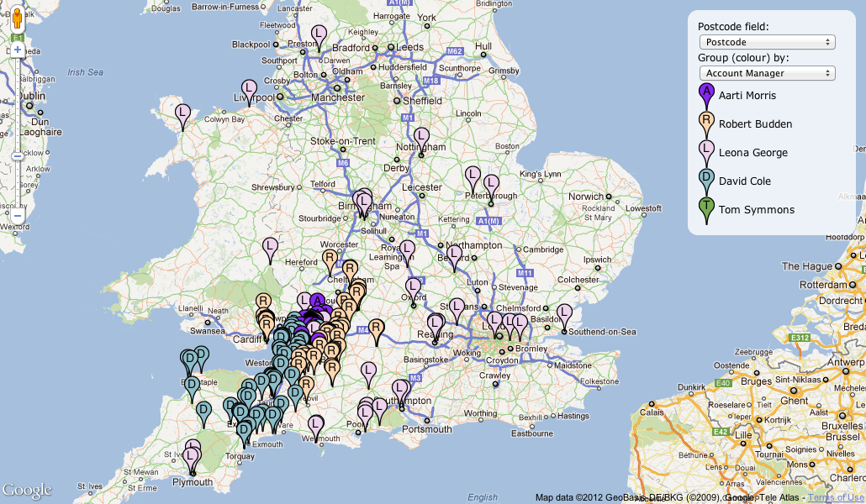
Task: Click the Street View pegman icon
Action: (17, 18)
